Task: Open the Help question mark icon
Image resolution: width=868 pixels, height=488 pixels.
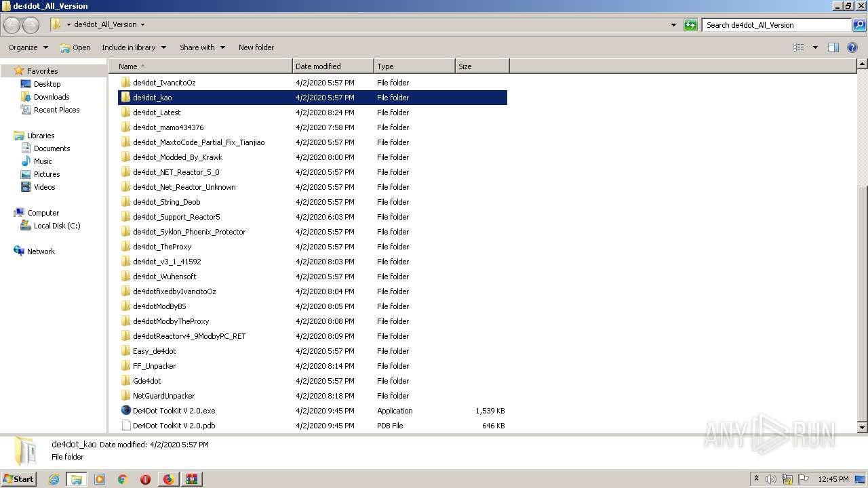Action: click(x=852, y=47)
